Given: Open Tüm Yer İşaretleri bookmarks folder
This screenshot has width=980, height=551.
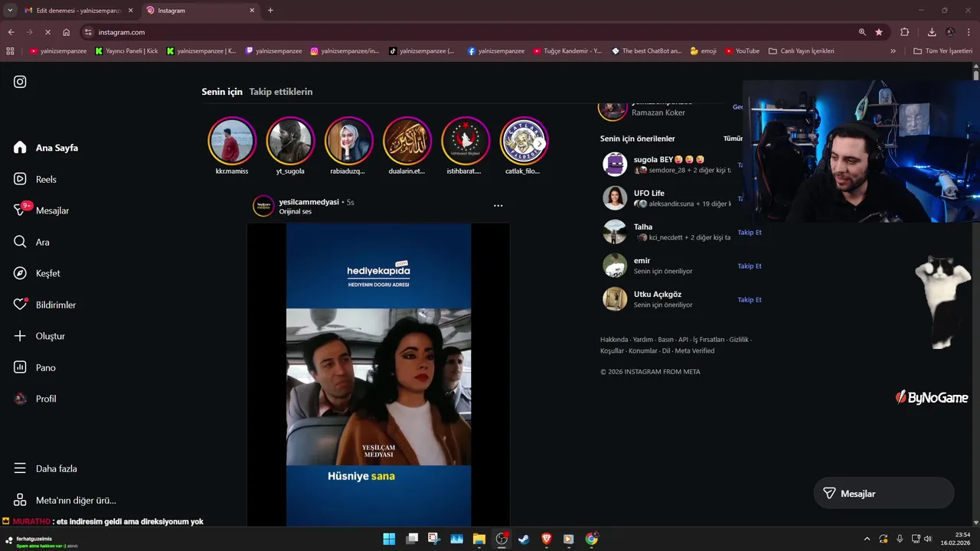Looking at the screenshot, I should click(x=942, y=51).
